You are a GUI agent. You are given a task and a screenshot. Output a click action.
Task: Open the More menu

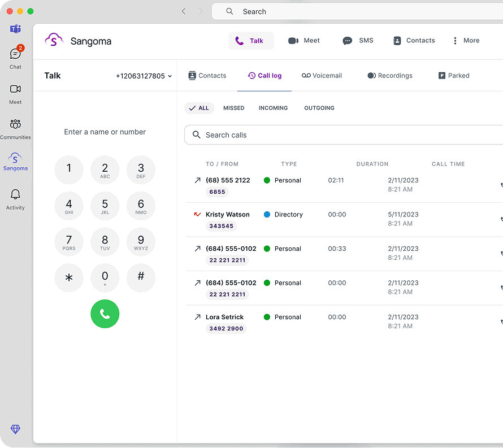(x=466, y=41)
